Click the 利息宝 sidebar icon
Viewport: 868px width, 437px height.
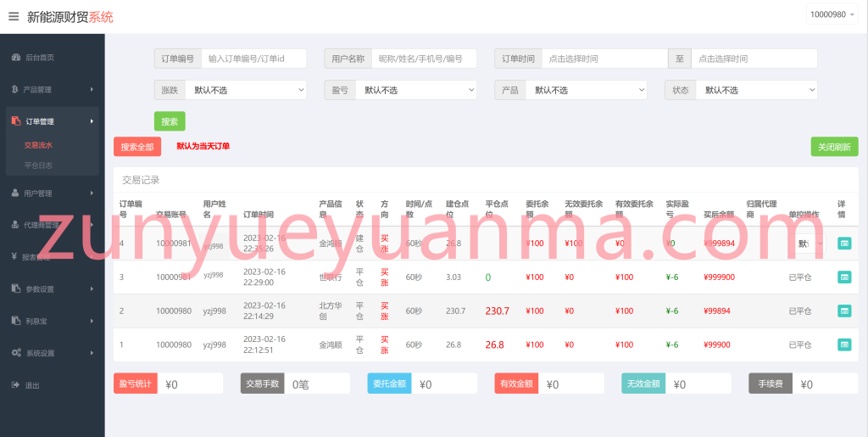coord(15,321)
